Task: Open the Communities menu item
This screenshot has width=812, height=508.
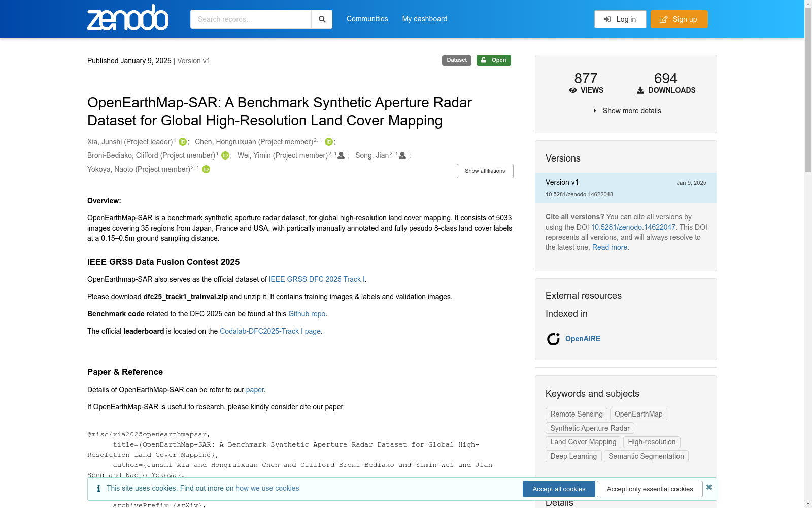Action: 367,19
